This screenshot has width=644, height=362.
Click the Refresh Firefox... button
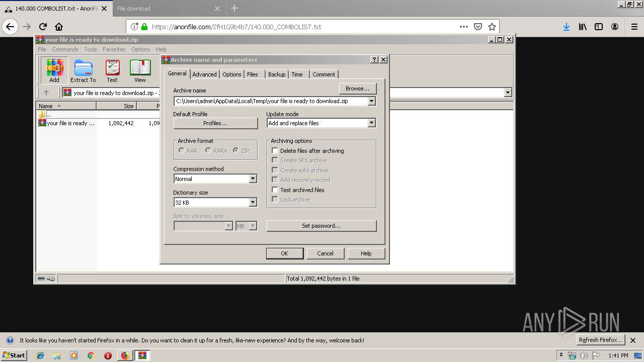click(x=600, y=340)
